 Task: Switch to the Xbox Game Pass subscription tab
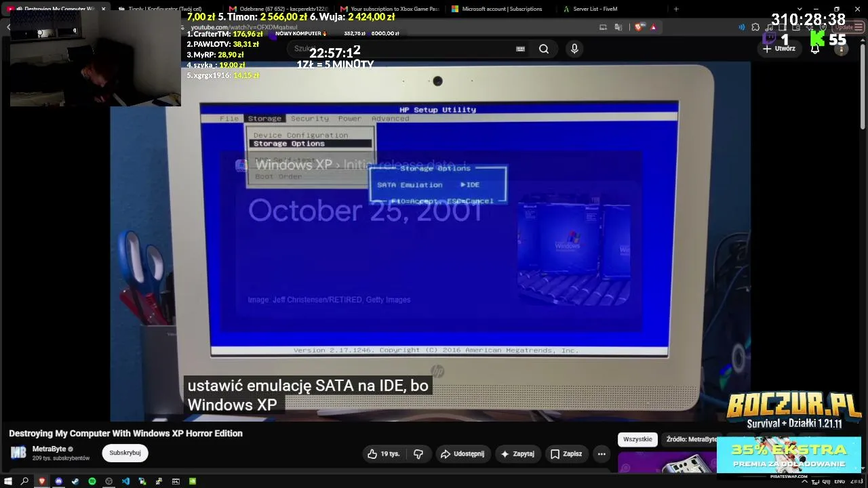[x=389, y=9]
